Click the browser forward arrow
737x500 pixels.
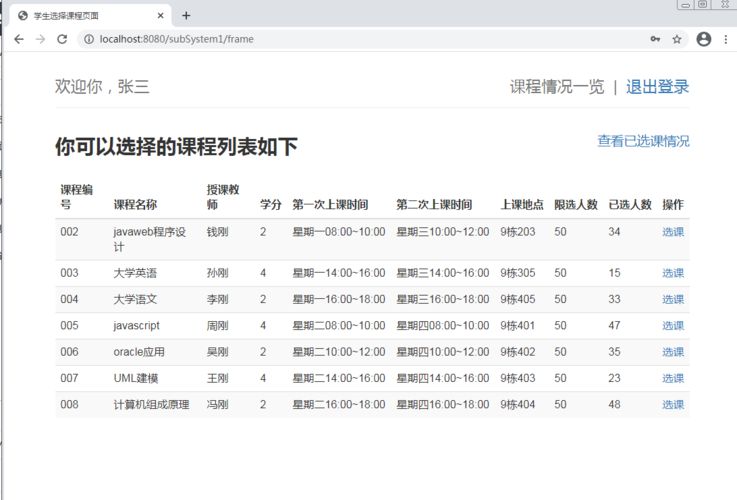pos(40,39)
